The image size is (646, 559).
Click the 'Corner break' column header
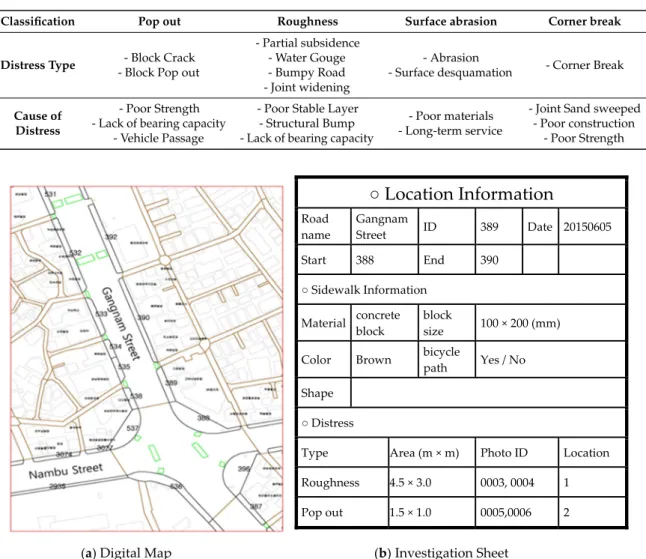pyautogui.click(x=584, y=21)
